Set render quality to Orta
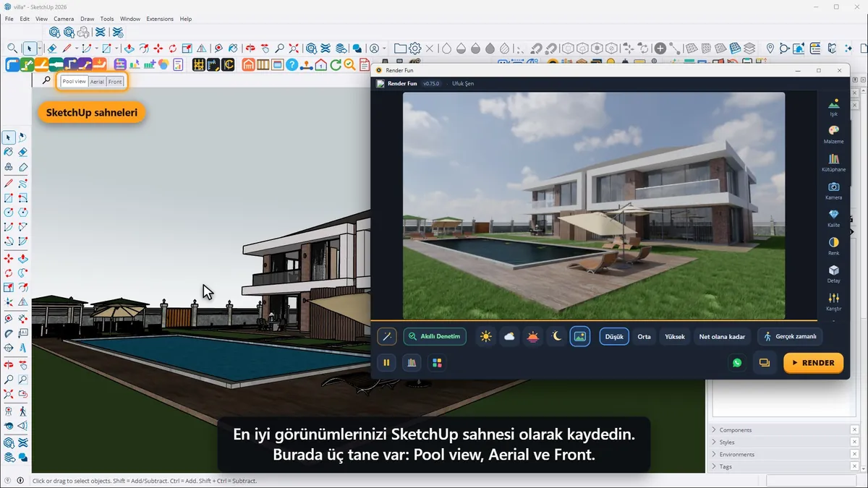868x488 pixels. [644, 336]
